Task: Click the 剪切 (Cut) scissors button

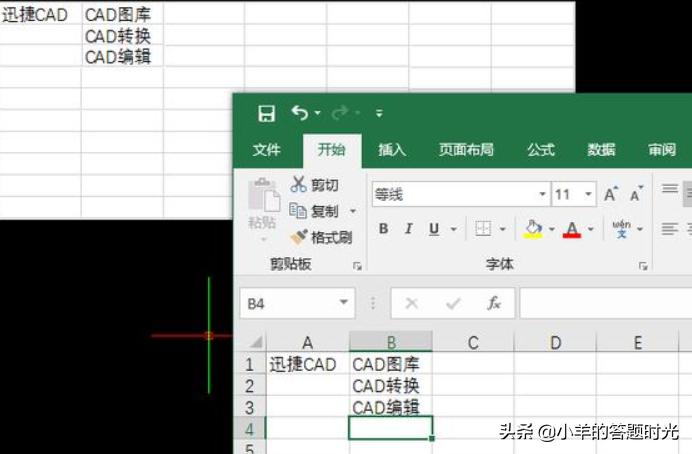Action: [315, 184]
